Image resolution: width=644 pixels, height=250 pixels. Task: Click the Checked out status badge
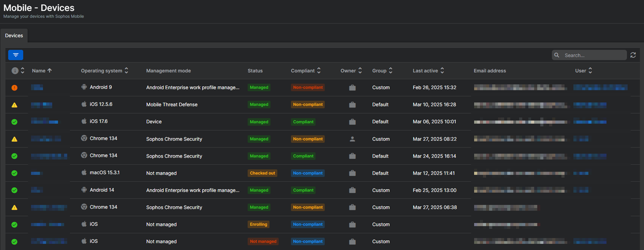point(262,173)
